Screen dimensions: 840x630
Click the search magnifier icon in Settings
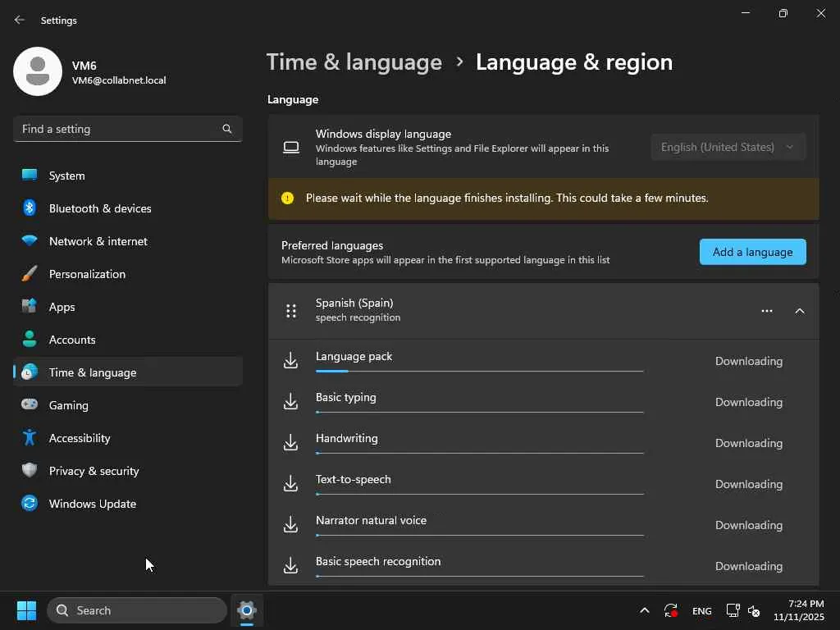[x=227, y=129]
